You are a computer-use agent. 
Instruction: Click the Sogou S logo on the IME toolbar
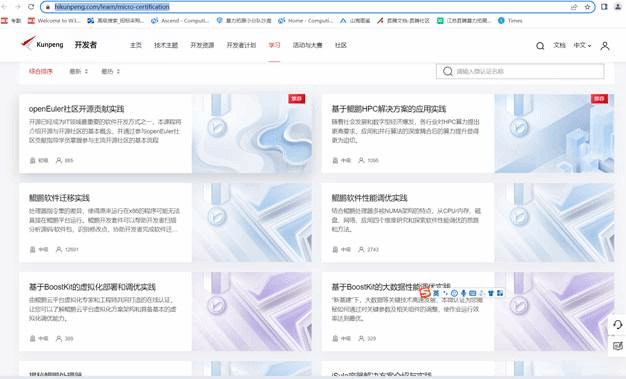(x=425, y=293)
